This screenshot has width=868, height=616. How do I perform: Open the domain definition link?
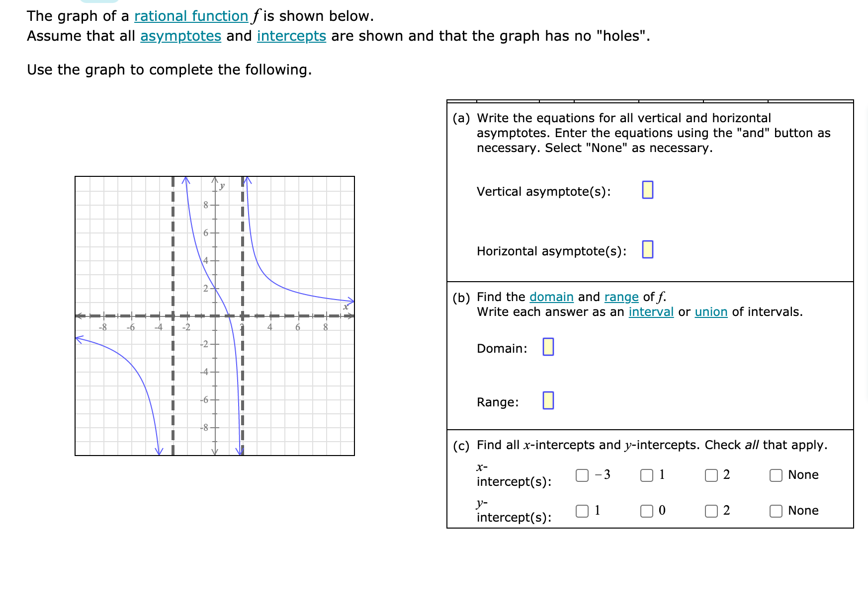tap(551, 297)
